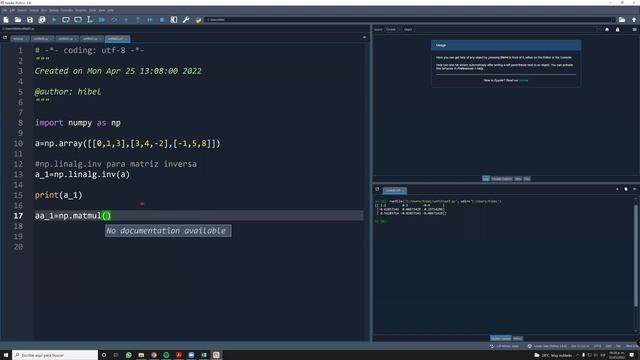Expand the working directory dropdown arrow
This screenshot has height=360, width=640.
(x=613, y=20)
